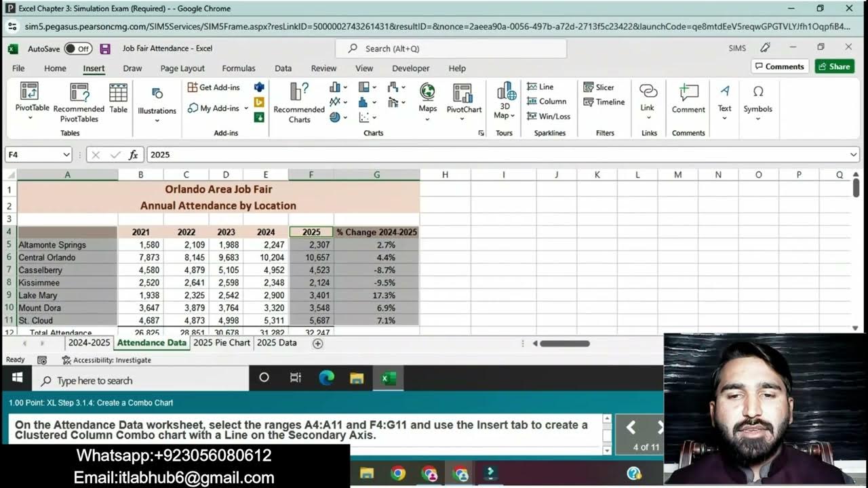Open the Text group menu

(x=724, y=102)
